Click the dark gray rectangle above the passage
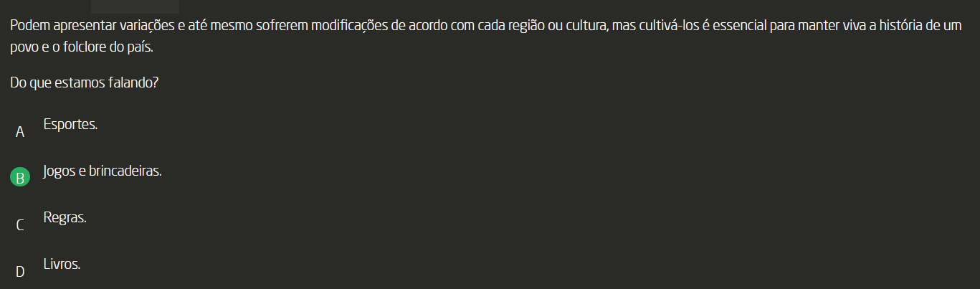 click(x=134, y=6)
